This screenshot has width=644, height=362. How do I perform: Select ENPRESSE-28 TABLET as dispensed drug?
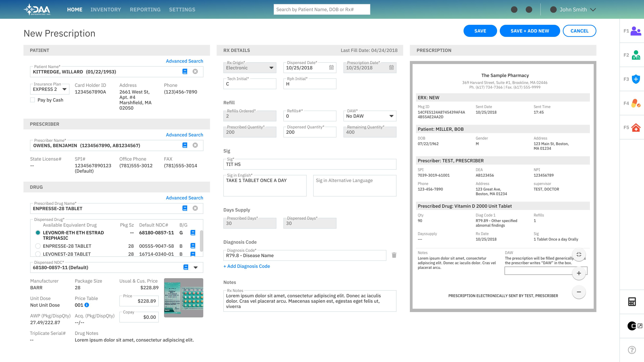pyautogui.click(x=38, y=246)
